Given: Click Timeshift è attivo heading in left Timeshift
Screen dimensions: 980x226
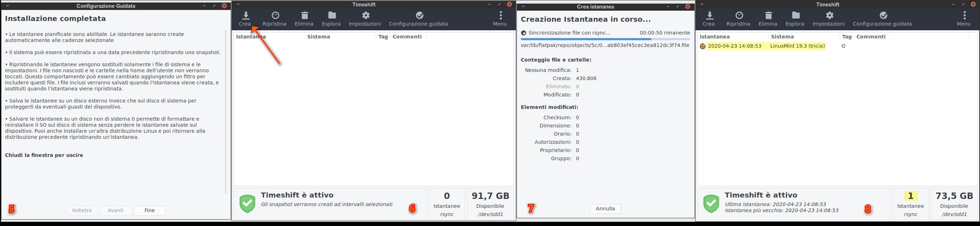Looking at the screenshot, I should 297,195.
